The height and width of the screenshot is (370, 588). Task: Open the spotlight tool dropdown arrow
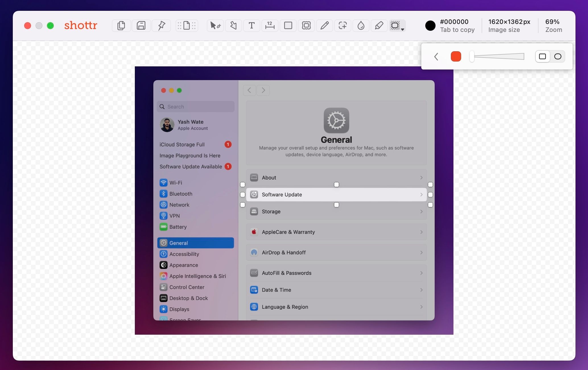click(403, 30)
